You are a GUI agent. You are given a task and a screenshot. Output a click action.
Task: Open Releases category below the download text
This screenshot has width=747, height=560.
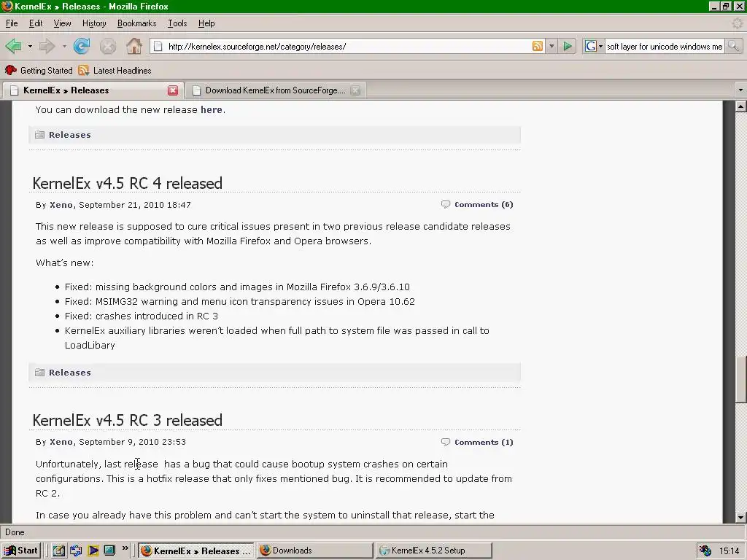click(x=69, y=135)
